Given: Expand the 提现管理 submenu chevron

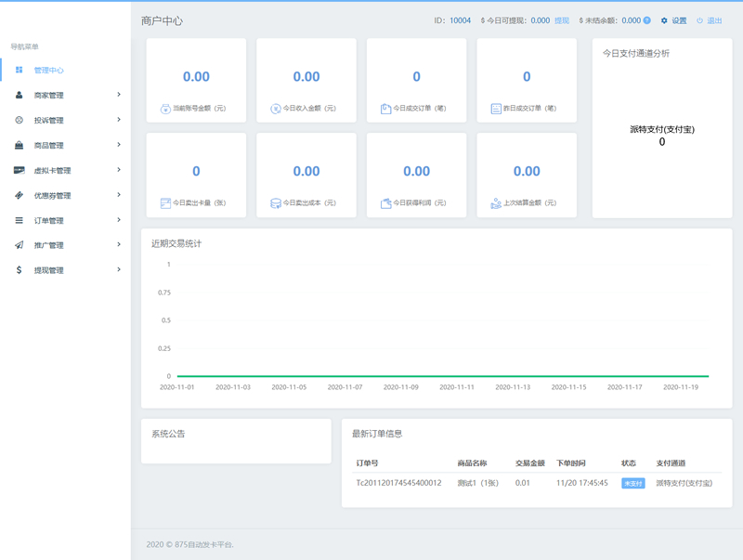Looking at the screenshot, I should point(119,270).
